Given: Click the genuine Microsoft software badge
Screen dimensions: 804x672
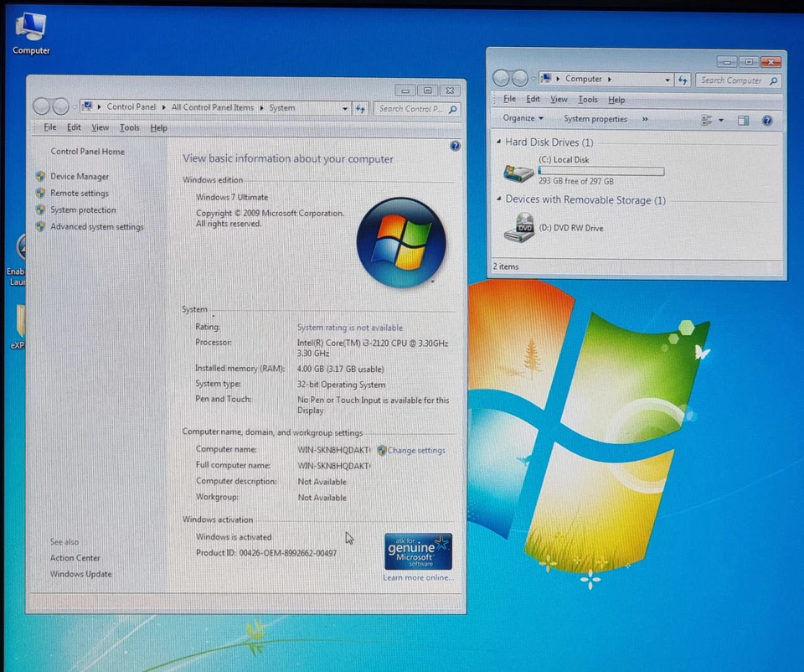Looking at the screenshot, I should point(418,551).
